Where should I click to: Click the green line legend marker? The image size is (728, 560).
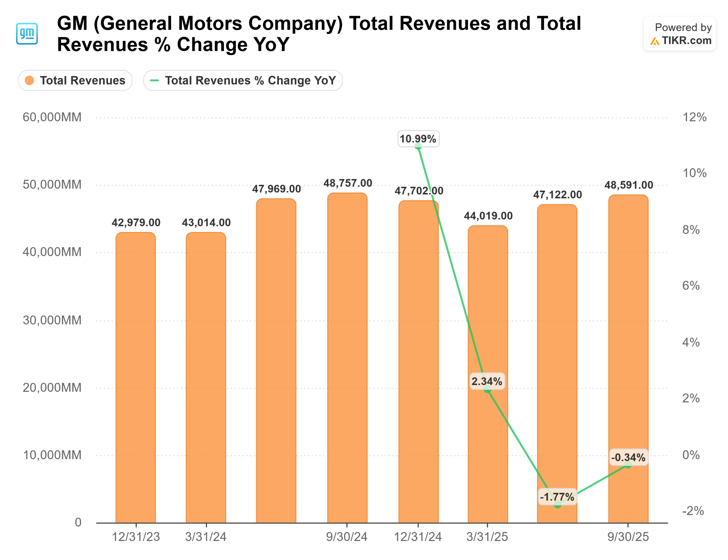tap(154, 80)
